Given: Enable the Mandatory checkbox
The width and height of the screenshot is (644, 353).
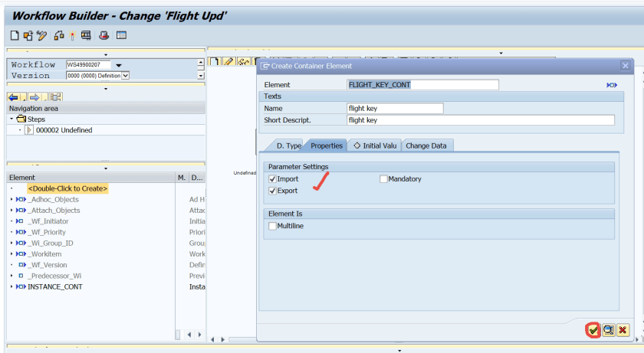Looking at the screenshot, I should pyautogui.click(x=383, y=179).
